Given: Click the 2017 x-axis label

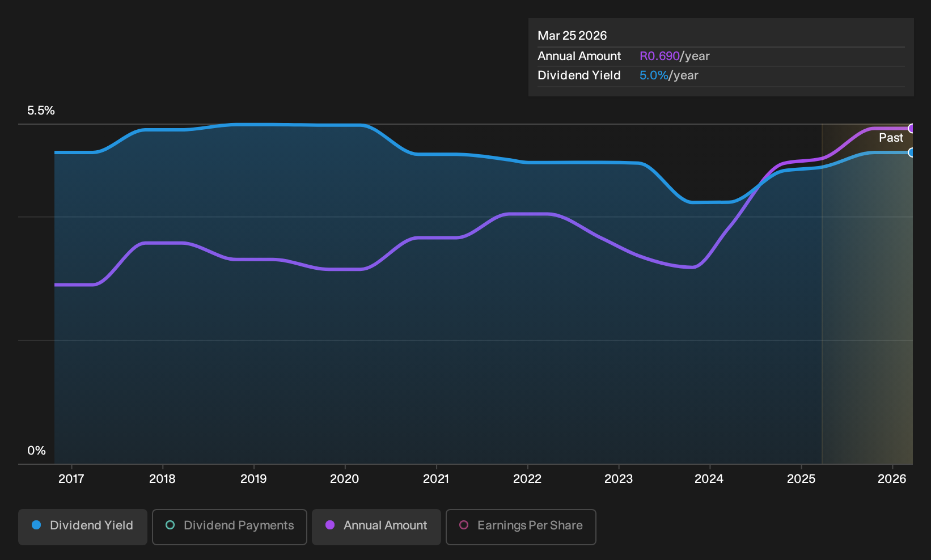Looking at the screenshot, I should (x=71, y=479).
